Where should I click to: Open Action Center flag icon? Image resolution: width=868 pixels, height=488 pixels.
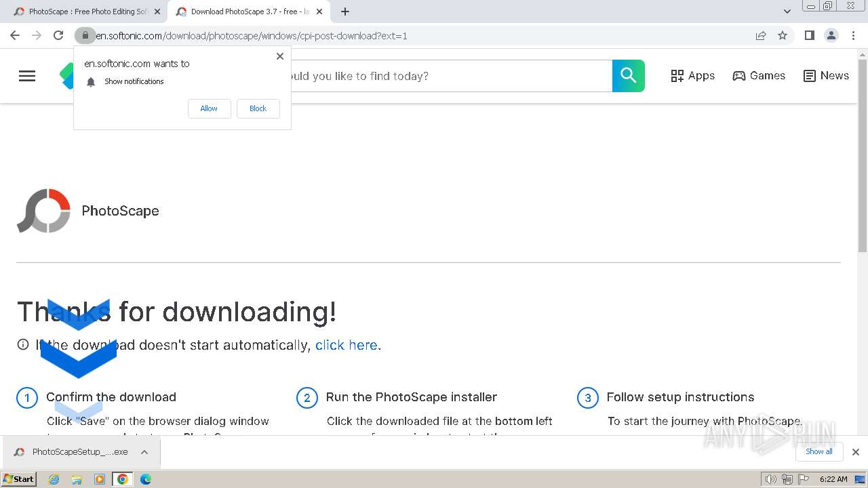(802, 479)
